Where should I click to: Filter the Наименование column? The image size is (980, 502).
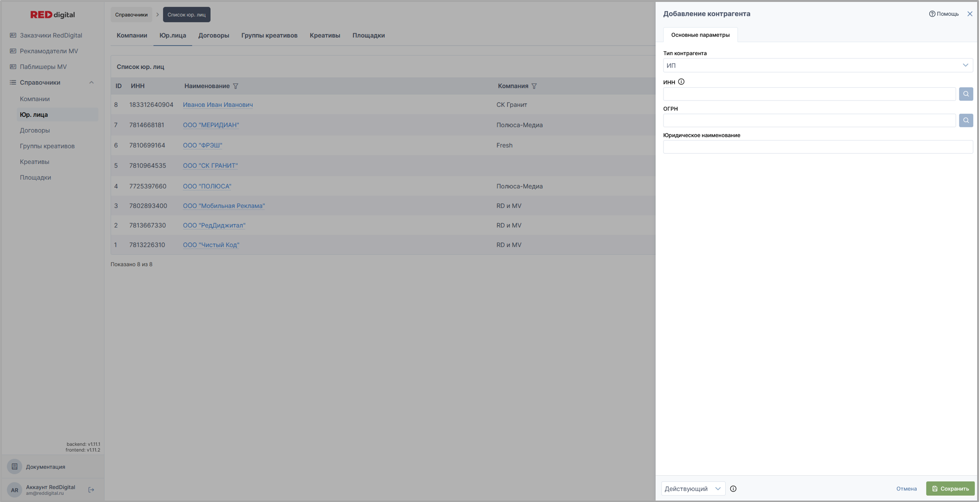coord(236,86)
